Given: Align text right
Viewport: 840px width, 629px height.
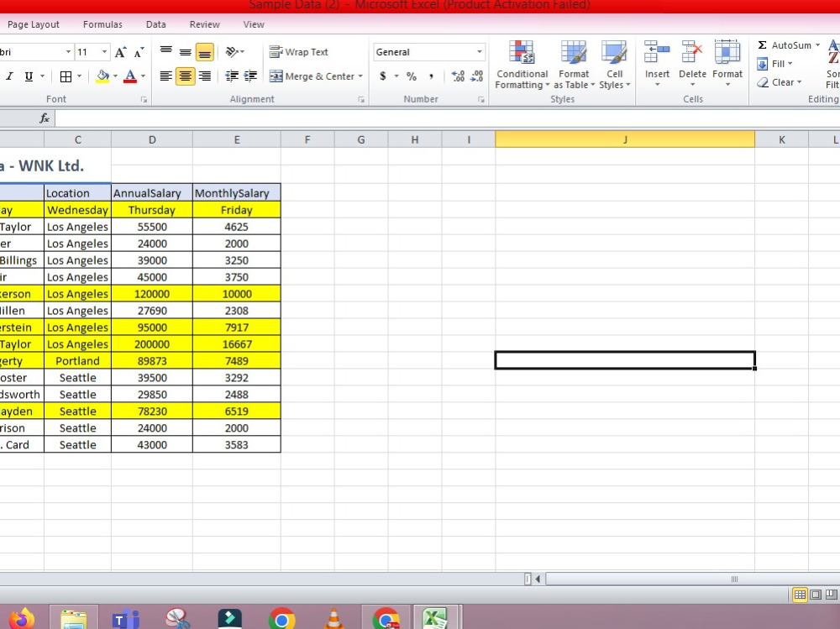Looking at the screenshot, I should point(205,76).
